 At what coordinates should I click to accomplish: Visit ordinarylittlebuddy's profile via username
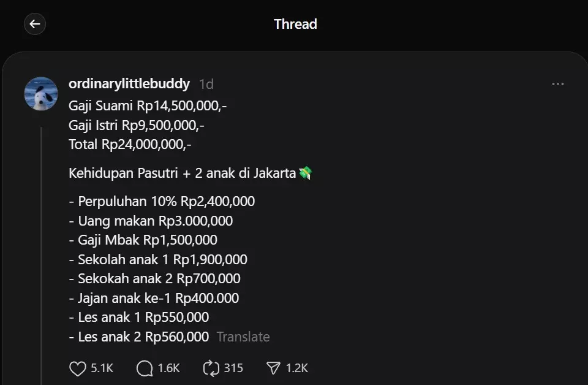click(x=128, y=84)
